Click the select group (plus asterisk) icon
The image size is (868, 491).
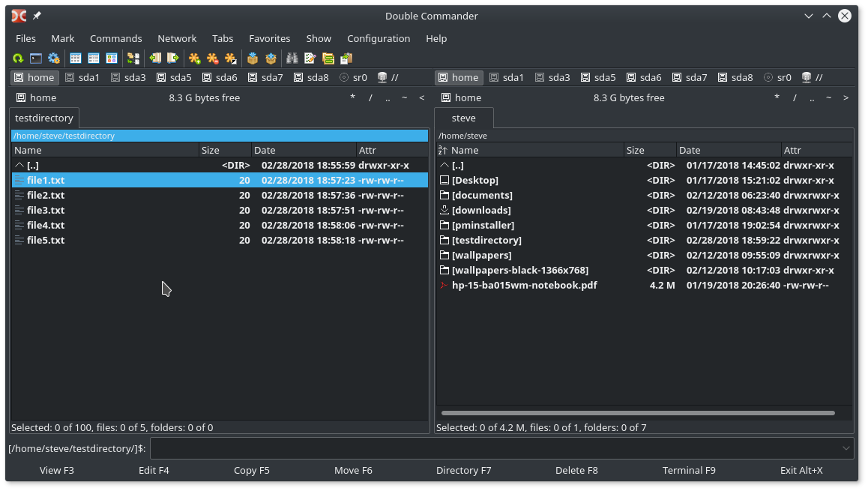(195, 58)
